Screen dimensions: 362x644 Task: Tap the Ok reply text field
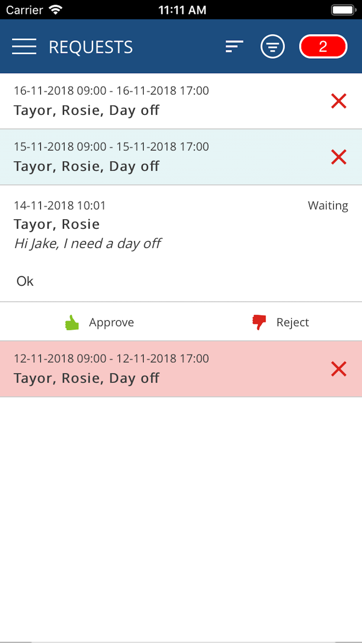[109, 281]
